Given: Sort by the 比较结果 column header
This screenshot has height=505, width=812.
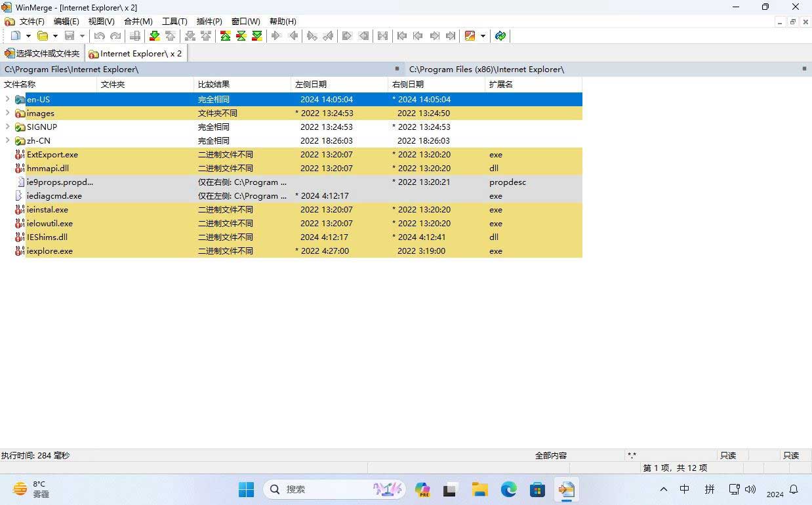Looking at the screenshot, I should 241,85.
